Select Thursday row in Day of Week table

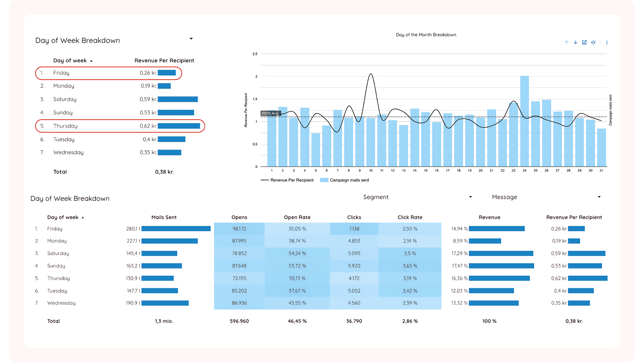[119, 126]
